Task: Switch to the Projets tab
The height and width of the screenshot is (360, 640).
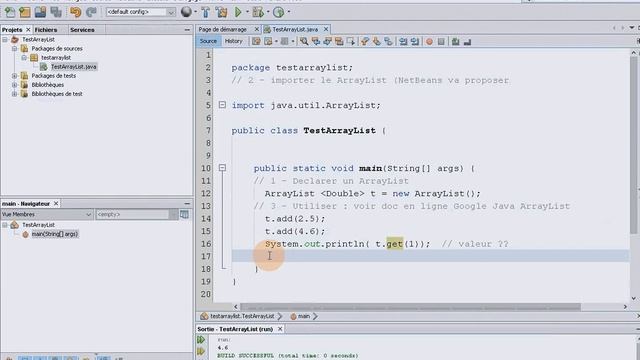Action: (12, 30)
